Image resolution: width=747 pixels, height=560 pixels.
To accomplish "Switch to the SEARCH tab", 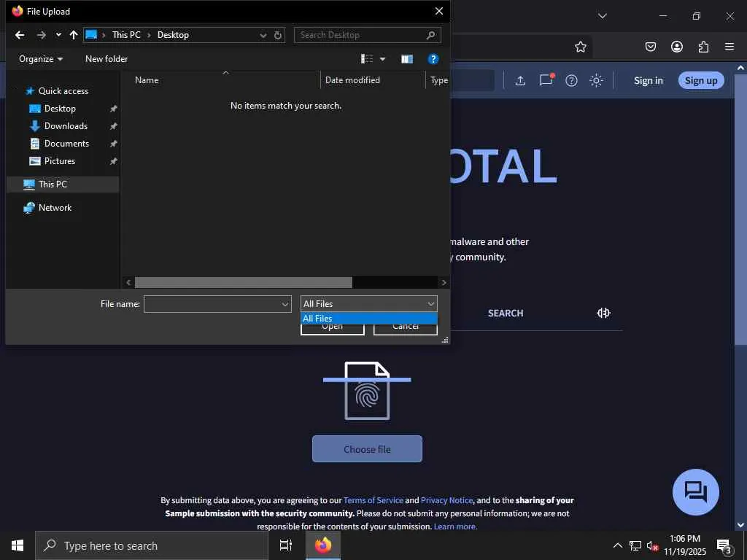I will pos(506,314).
